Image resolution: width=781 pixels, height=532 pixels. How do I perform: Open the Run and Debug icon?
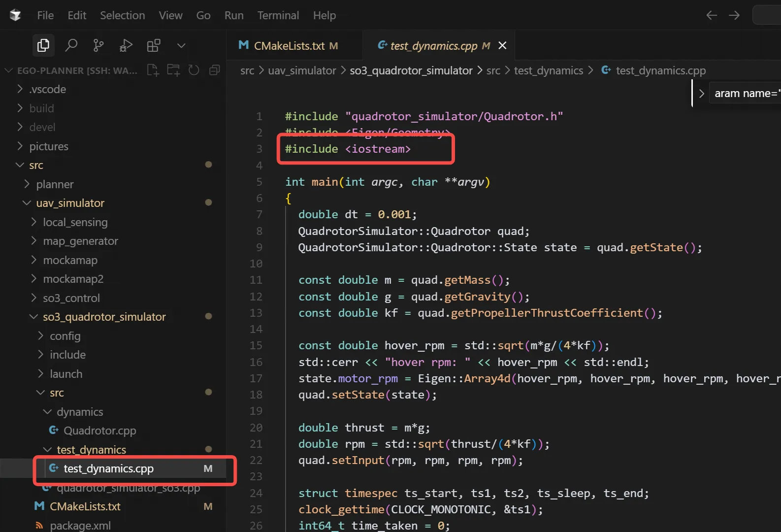click(x=126, y=45)
